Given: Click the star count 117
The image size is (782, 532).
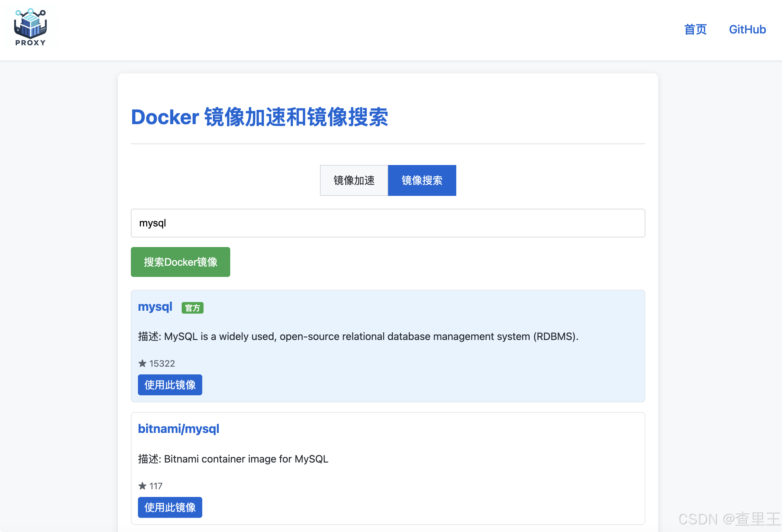Looking at the screenshot, I should pos(156,486).
